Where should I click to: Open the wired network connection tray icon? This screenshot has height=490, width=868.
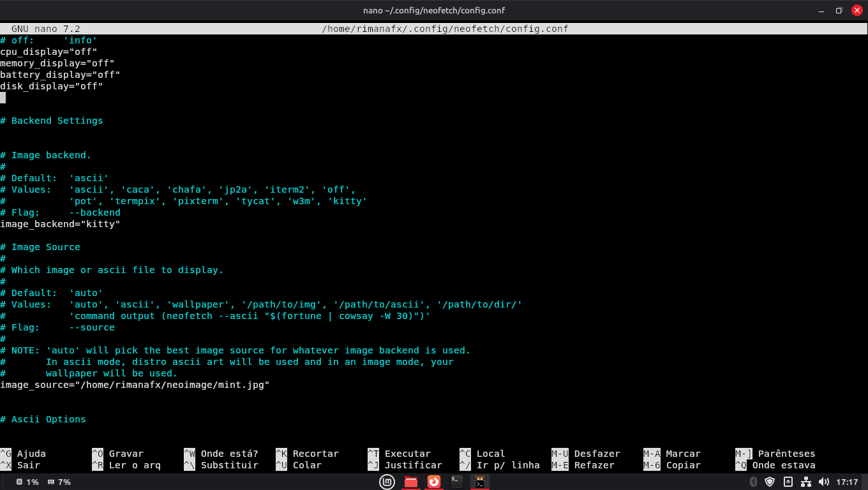[805, 482]
